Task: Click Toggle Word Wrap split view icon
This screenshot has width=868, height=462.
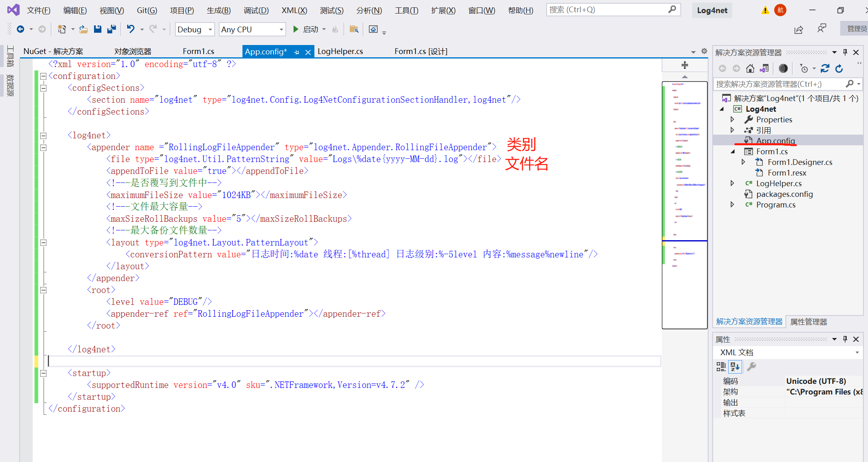Action: tap(684, 65)
